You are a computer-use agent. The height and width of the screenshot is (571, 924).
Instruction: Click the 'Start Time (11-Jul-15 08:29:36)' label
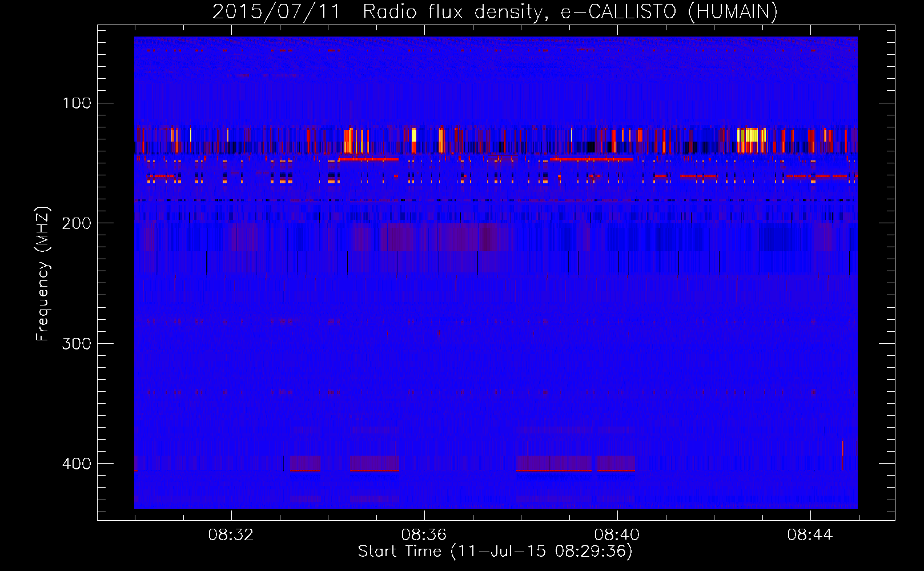coord(495,552)
